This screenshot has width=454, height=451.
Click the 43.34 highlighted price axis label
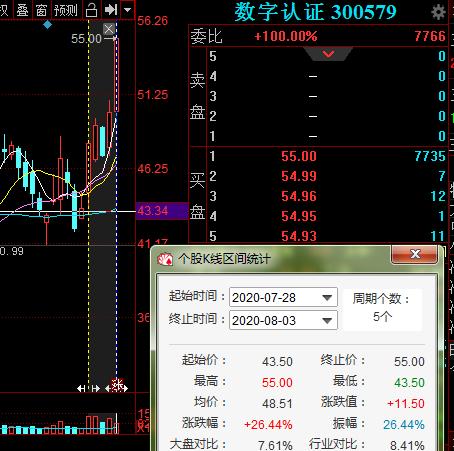coord(162,211)
